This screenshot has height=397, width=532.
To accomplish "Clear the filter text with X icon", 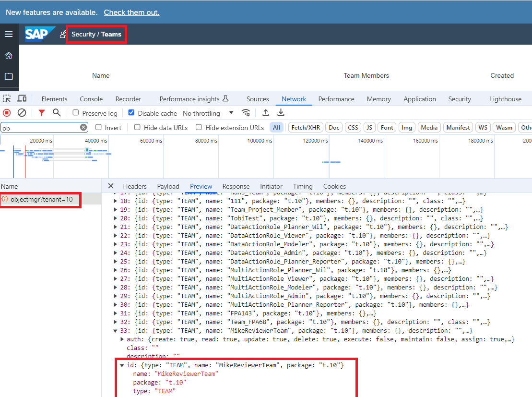I will coord(83,127).
